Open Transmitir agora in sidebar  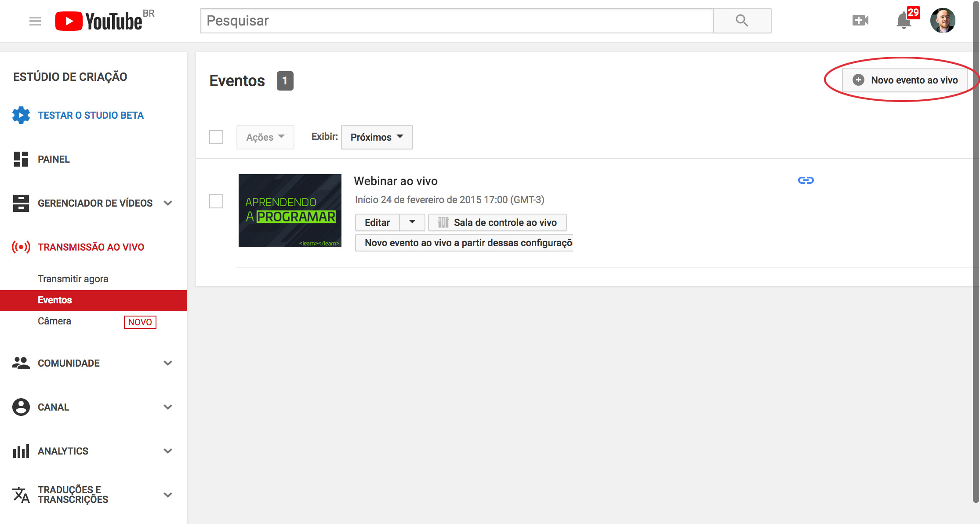click(x=73, y=279)
